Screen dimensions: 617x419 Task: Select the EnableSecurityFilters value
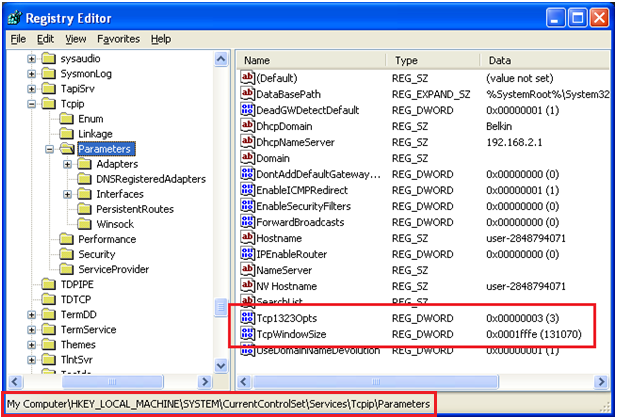[x=303, y=207]
